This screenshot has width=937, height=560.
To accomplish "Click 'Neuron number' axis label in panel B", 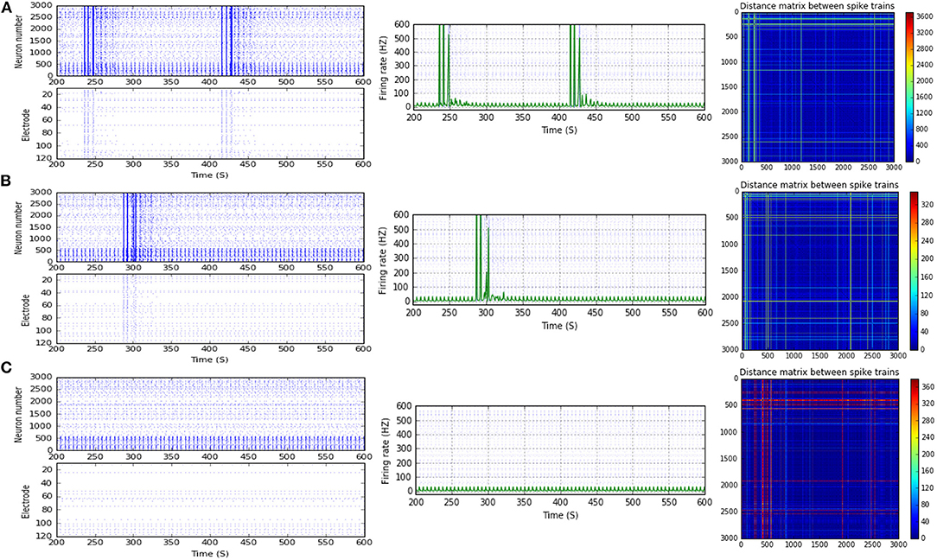I will click(18, 227).
